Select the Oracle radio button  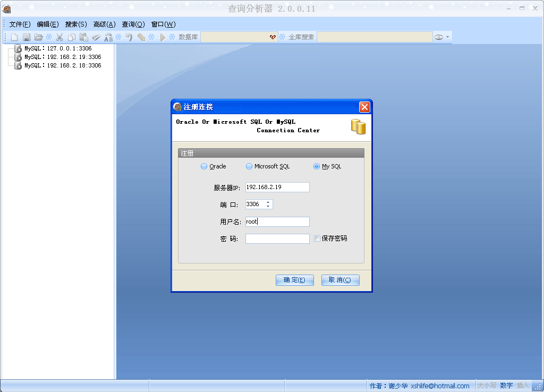tap(204, 166)
